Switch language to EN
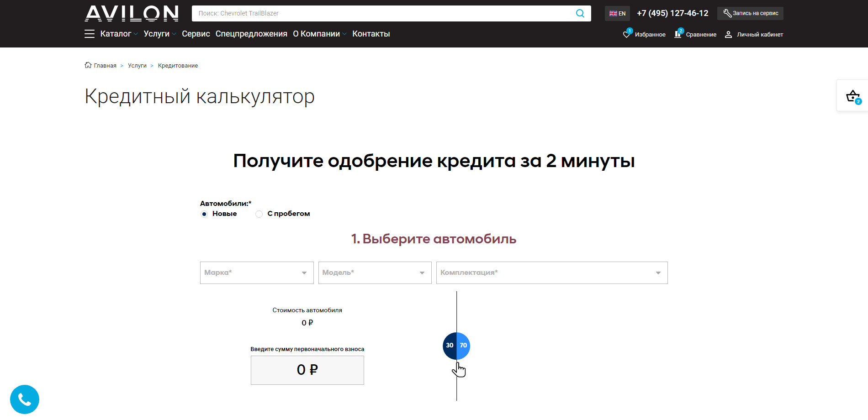 point(617,13)
